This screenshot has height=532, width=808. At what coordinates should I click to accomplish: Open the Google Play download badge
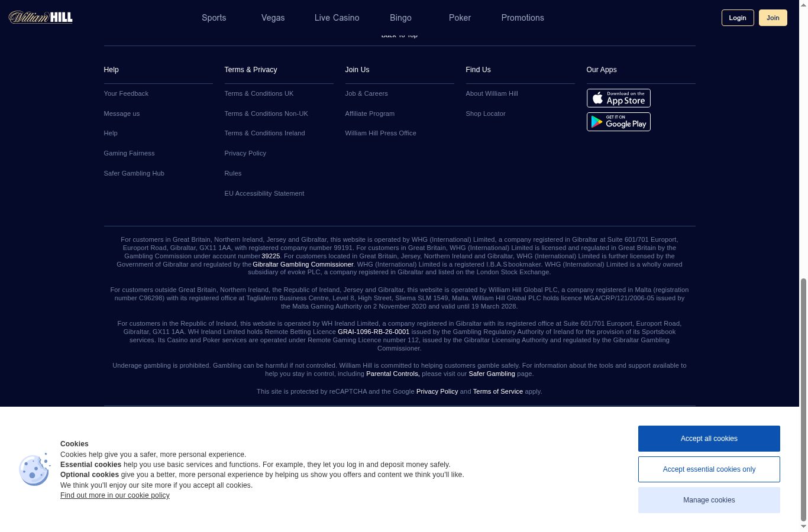(618, 122)
